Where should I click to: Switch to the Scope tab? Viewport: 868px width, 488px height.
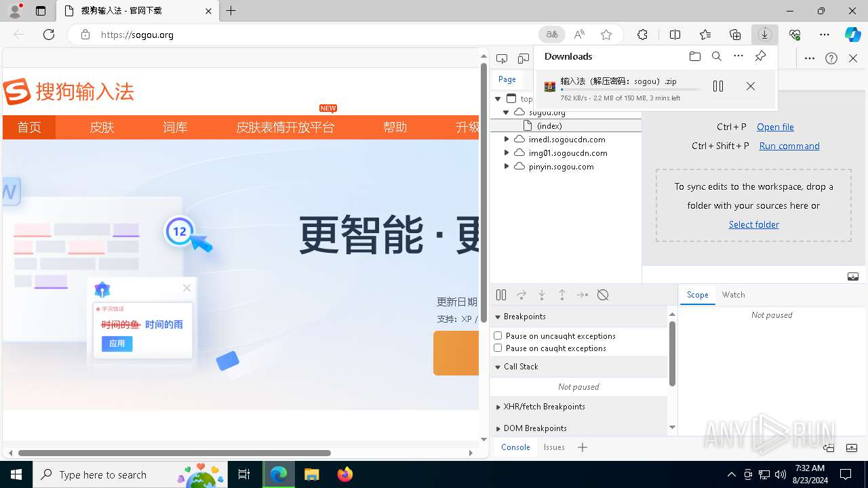[697, 295]
